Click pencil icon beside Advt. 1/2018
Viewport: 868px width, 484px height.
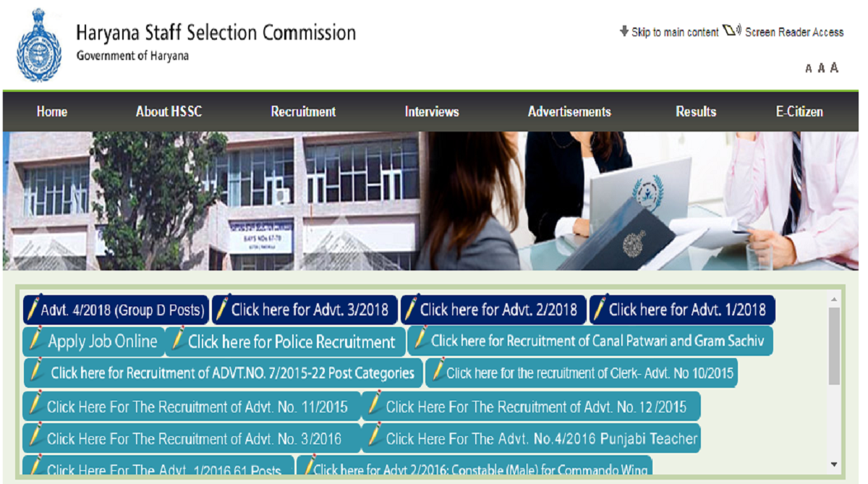600,308
